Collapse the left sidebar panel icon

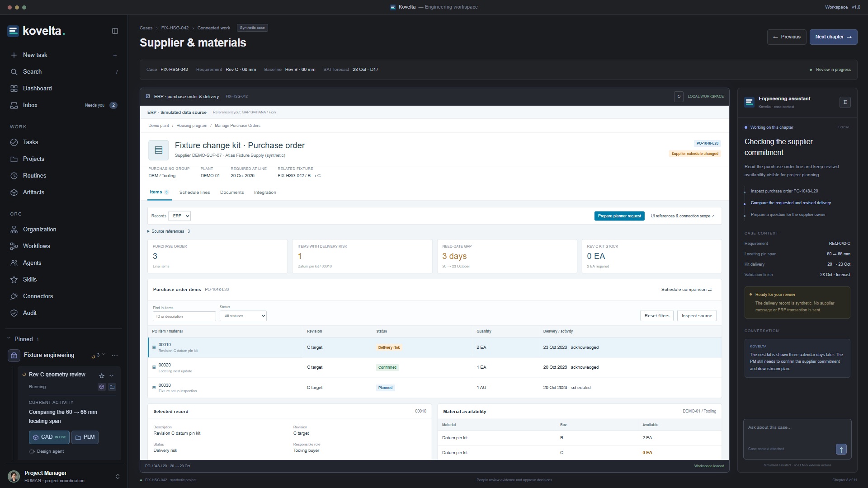point(115,31)
